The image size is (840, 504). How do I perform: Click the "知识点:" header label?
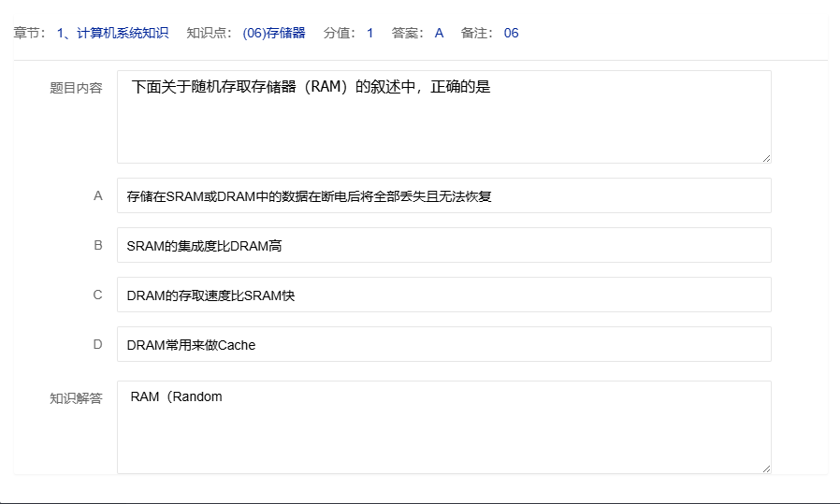point(210,34)
